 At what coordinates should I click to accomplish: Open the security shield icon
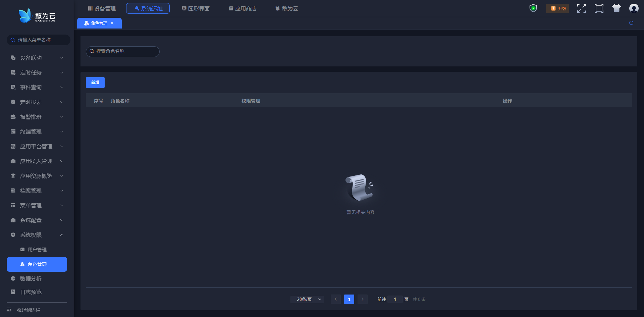pos(533,8)
